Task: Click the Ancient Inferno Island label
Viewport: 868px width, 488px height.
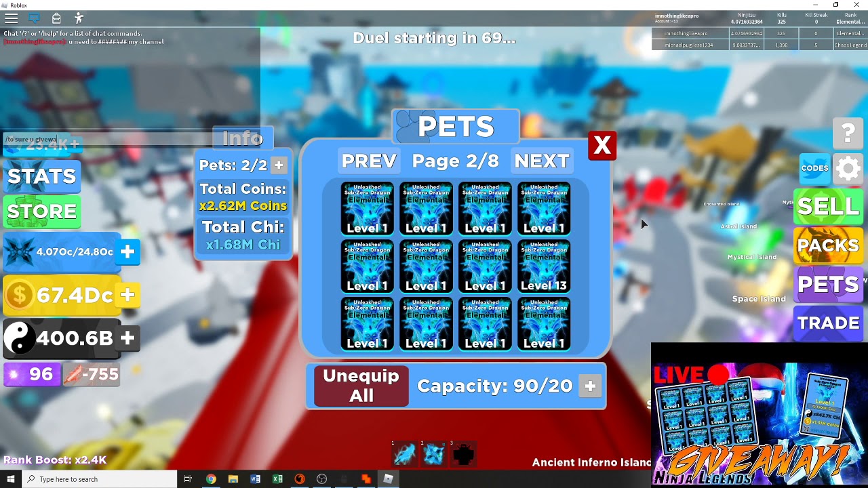Action: tap(591, 462)
